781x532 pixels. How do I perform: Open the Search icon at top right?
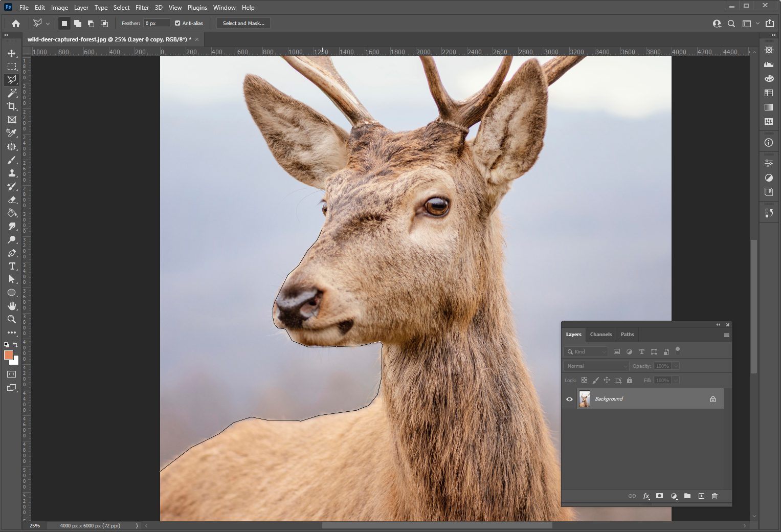coord(731,24)
